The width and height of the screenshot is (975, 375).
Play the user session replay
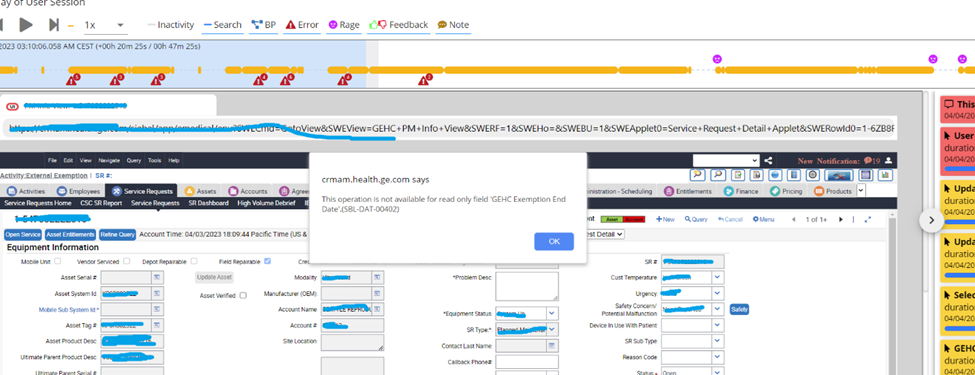[x=25, y=25]
